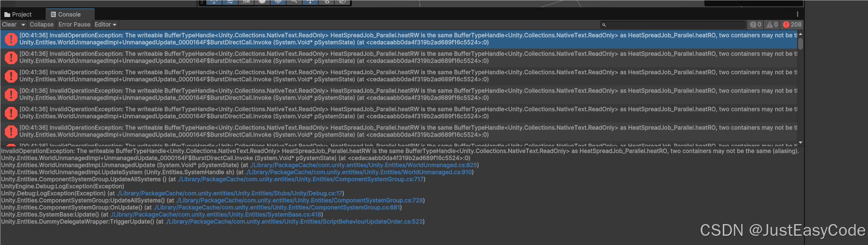Viewport: 868px width, 245px height.
Task: Open the ComponentSystemGroup.cs:717 link
Action: pyautogui.click(x=301, y=179)
